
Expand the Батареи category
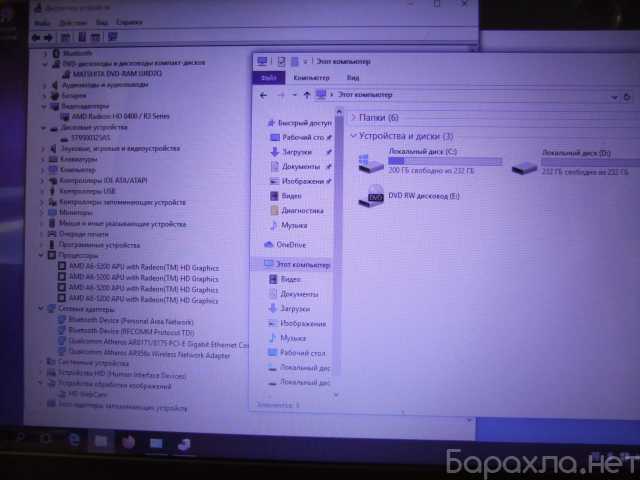tap(44, 96)
